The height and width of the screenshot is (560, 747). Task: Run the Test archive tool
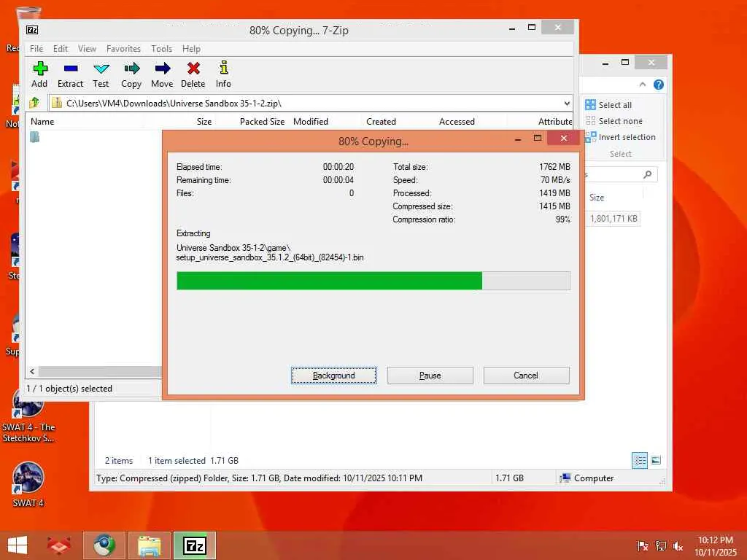101,74
